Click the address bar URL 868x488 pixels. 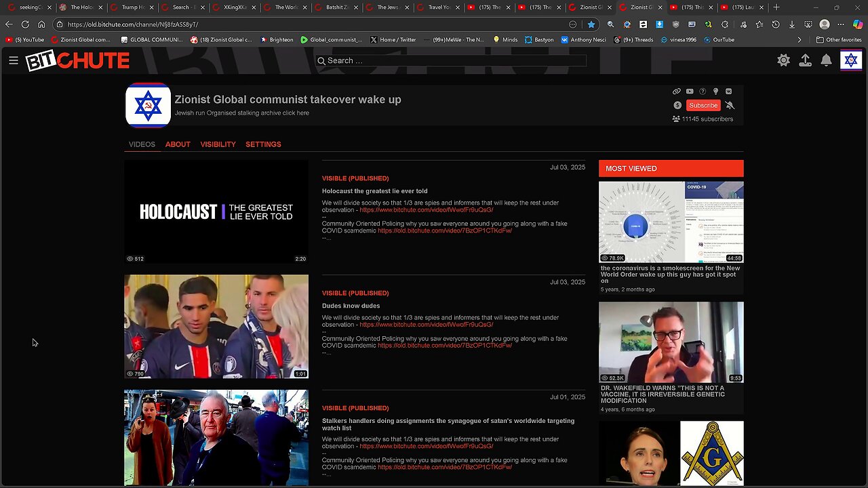coord(133,24)
